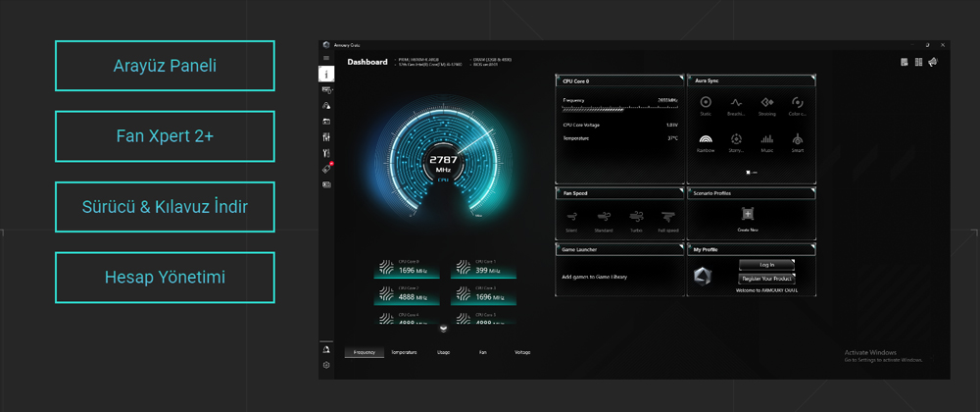The image size is (980, 412).
Task: Select the Strobing Aura Sync effect
Action: (x=767, y=103)
